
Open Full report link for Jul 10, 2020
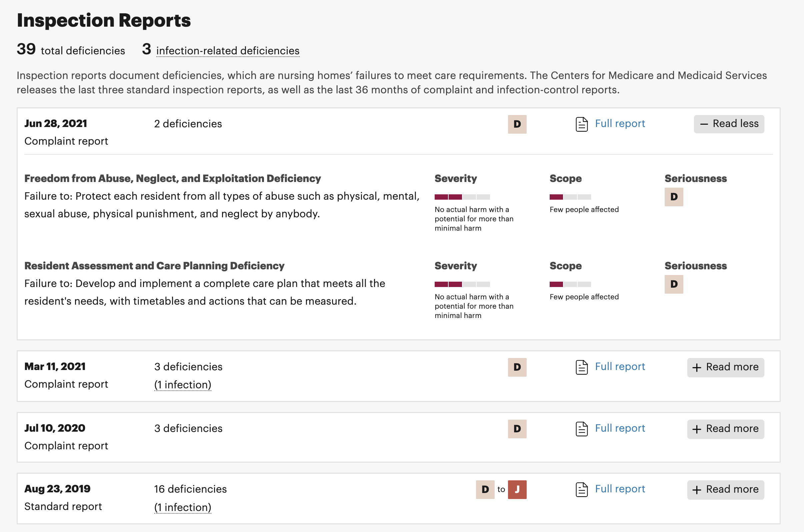click(x=620, y=428)
